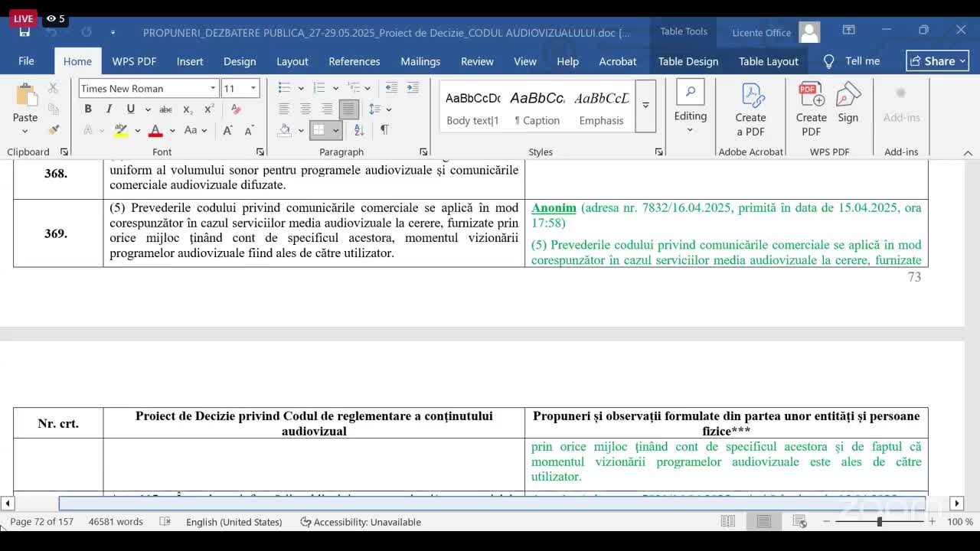The height and width of the screenshot is (551, 980).
Task: Toggle Align Left paragraph
Action: 284,109
